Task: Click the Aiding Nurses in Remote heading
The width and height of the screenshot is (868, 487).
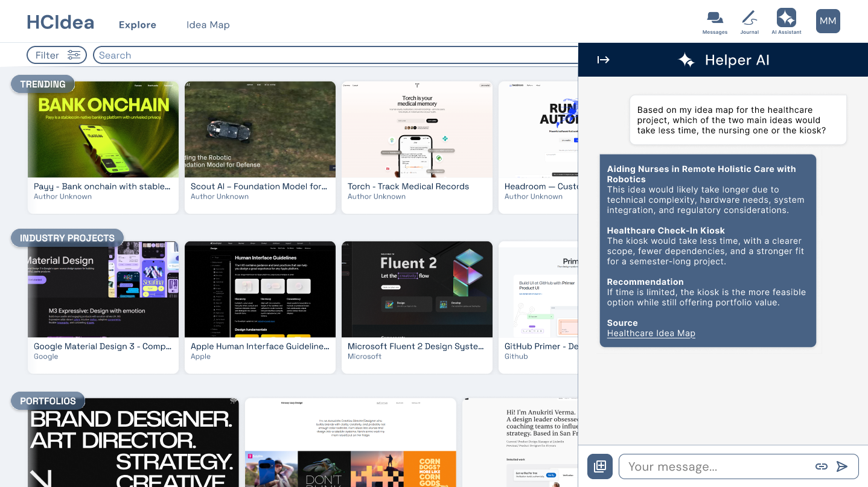Action: coord(701,174)
